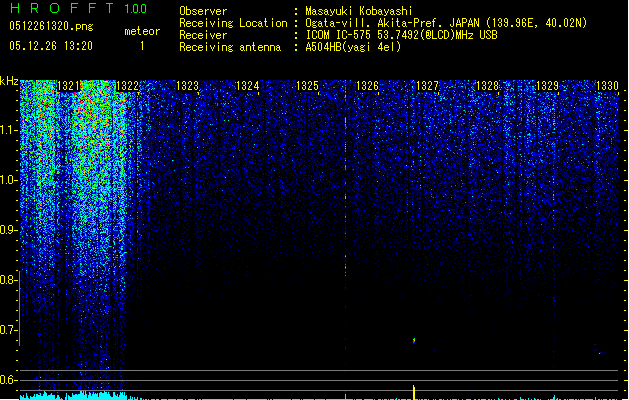Click the 'meteor' count label
The width and height of the screenshot is (629, 400).
[x=142, y=31]
